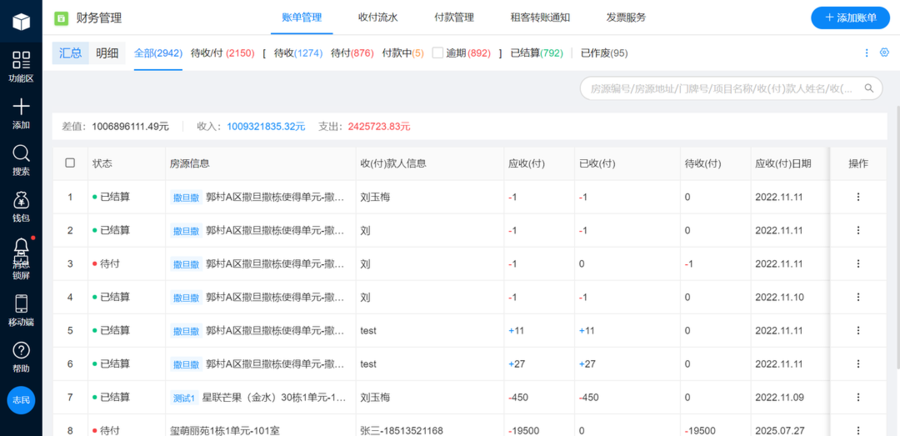Screen dimensions: 900x436
Task: Open row 5 actions three-dot menu
Action: (x=858, y=330)
